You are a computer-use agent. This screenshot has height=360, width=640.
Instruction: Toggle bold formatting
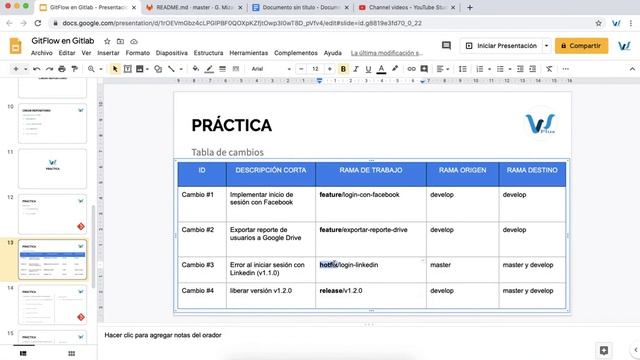pos(343,69)
